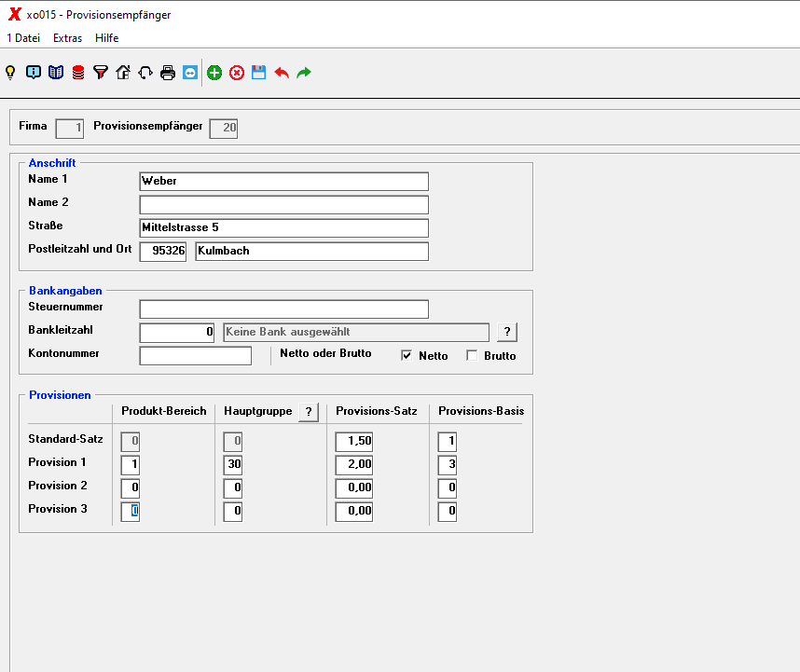
Task: Click Provision 2 Provisions-Basis field
Action: [x=447, y=488]
